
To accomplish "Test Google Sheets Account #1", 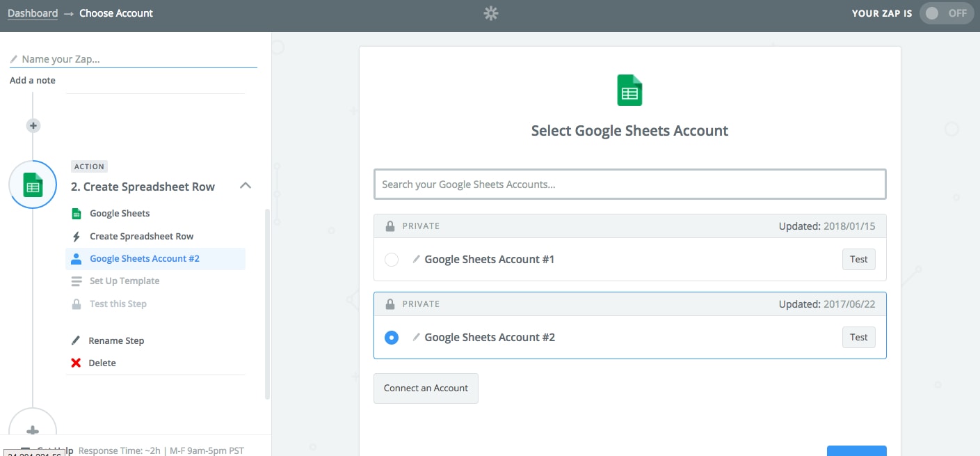I will point(859,260).
